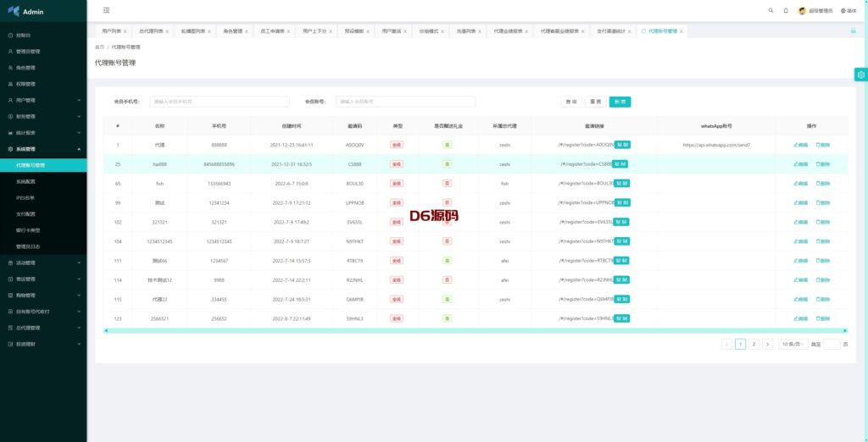
Task: Open the search magnifier in header
Action: point(771,10)
